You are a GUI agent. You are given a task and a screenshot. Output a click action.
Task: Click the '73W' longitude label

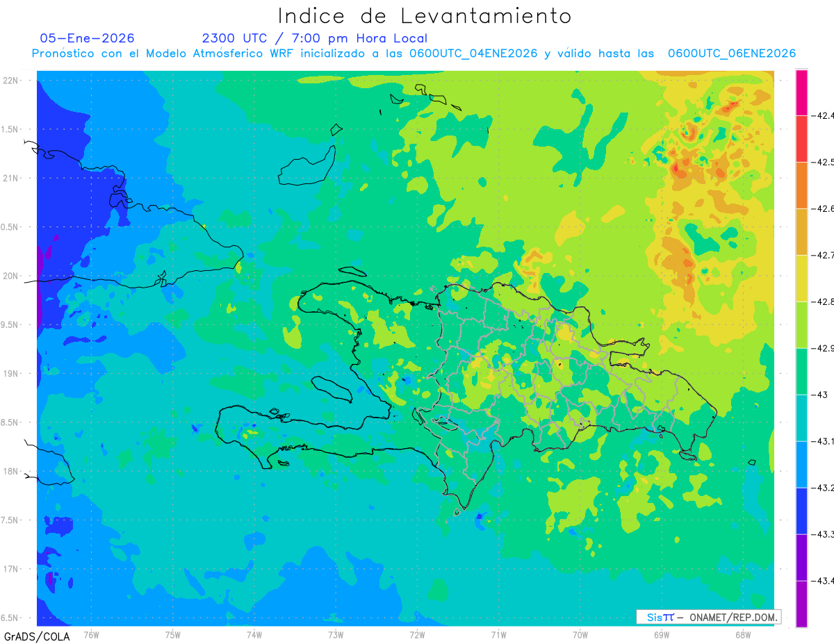pos(336,634)
